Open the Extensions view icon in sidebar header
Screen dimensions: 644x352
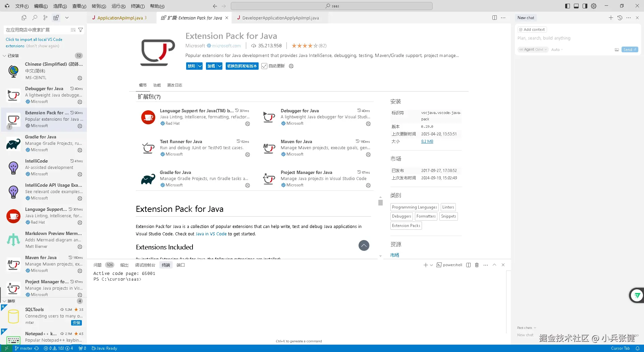click(x=56, y=18)
